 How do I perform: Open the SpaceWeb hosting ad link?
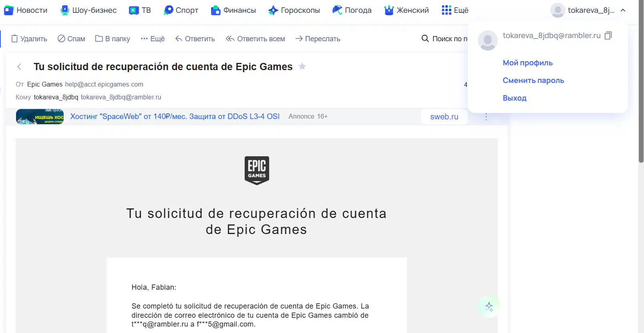(x=175, y=117)
